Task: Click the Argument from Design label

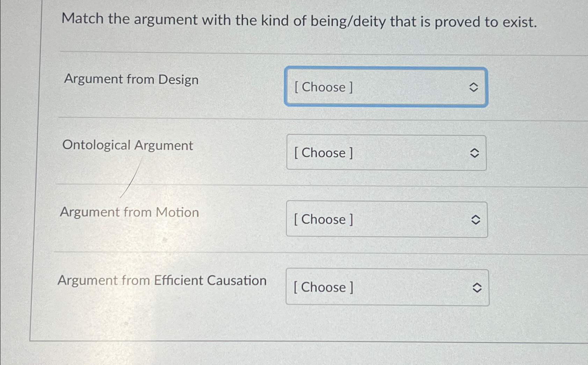Action: click(x=131, y=80)
